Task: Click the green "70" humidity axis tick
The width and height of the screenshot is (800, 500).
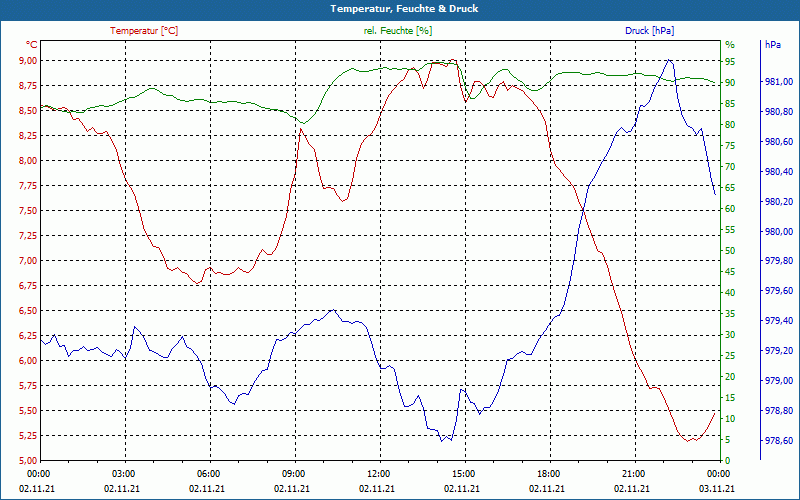Action: pos(730,167)
